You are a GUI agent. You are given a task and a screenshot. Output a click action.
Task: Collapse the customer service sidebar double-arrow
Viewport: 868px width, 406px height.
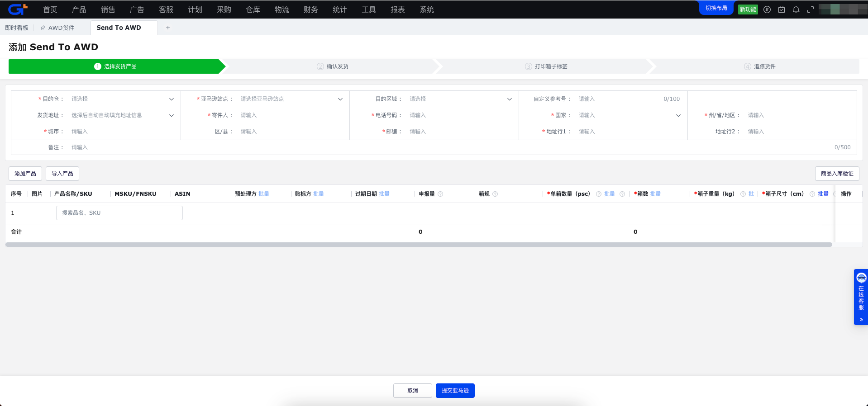[x=861, y=320]
